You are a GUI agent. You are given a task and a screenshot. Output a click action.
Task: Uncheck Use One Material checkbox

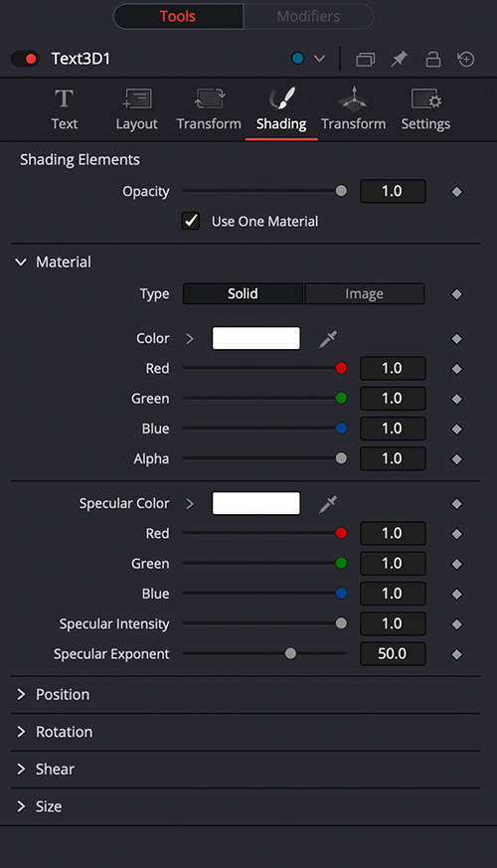point(191,222)
